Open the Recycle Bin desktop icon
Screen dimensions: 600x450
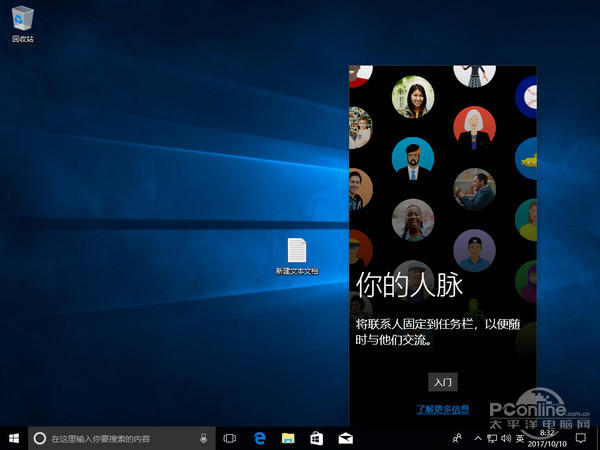point(23,20)
